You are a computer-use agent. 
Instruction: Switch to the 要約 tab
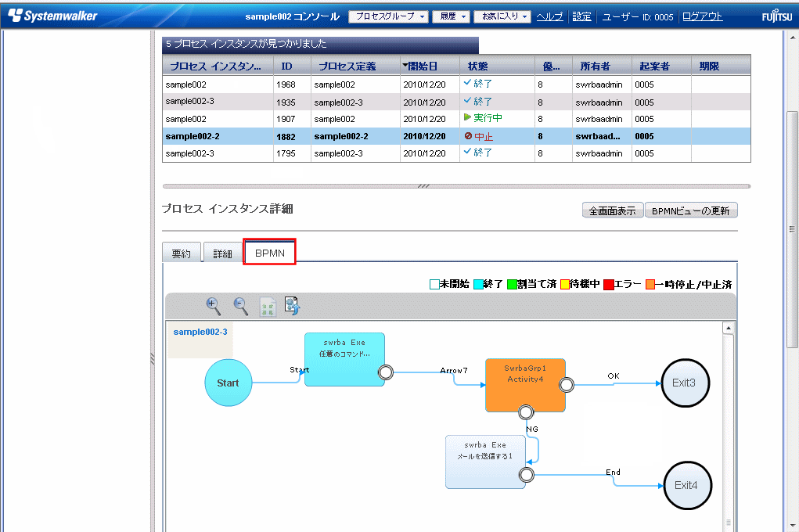click(181, 253)
